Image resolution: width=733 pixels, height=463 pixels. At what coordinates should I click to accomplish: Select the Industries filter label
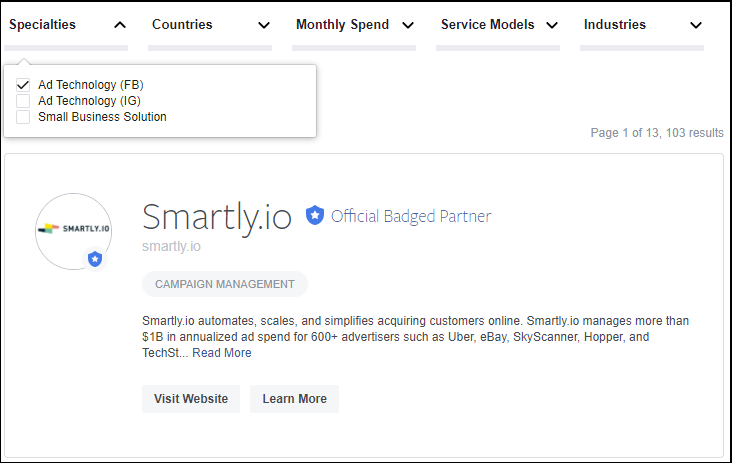(615, 24)
